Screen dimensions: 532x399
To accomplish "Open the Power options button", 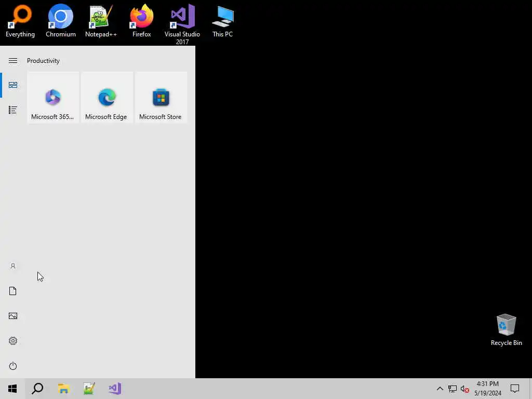I will (x=13, y=366).
